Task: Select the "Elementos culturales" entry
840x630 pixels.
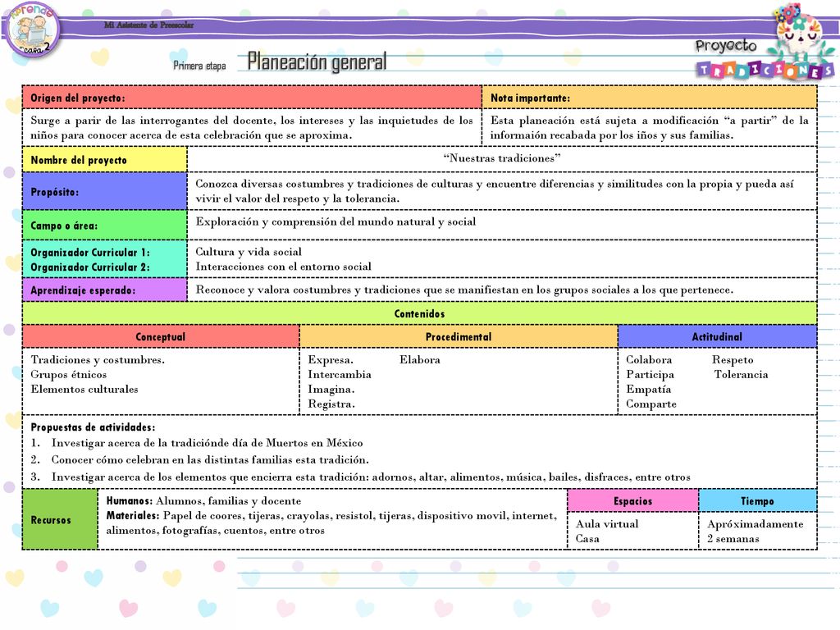Action: (84, 389)
